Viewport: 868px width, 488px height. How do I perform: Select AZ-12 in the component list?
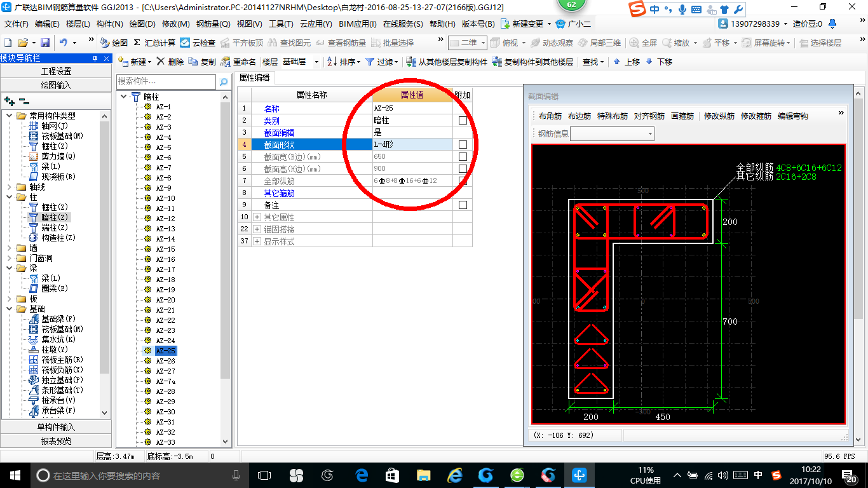(165, 219)
